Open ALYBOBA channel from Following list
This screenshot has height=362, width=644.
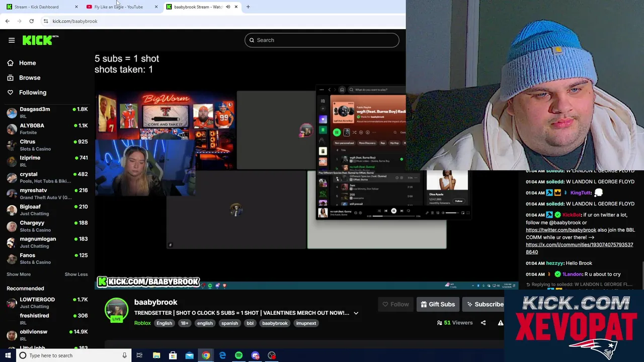(47, 129)
